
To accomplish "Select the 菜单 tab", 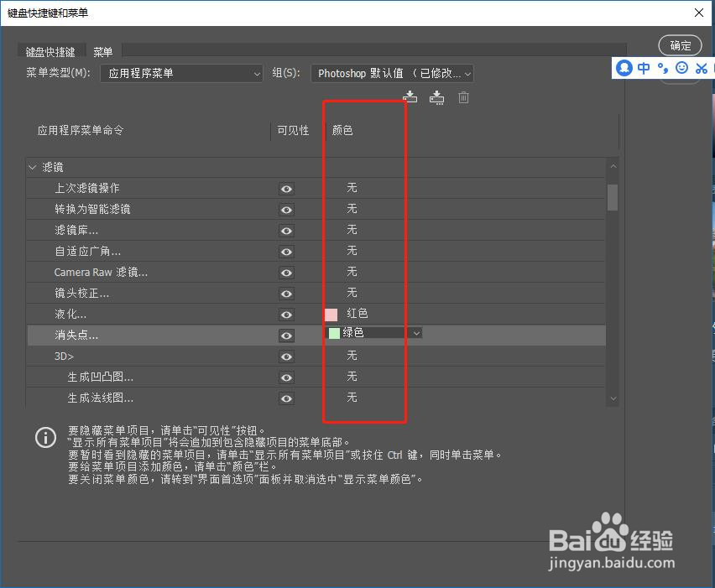I will (103, 51).
